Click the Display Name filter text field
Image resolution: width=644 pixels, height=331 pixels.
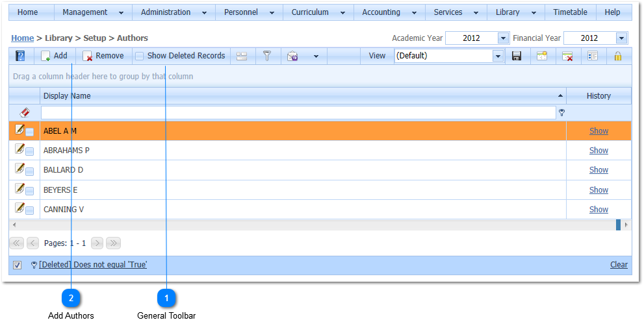click(x=298, y=113)
